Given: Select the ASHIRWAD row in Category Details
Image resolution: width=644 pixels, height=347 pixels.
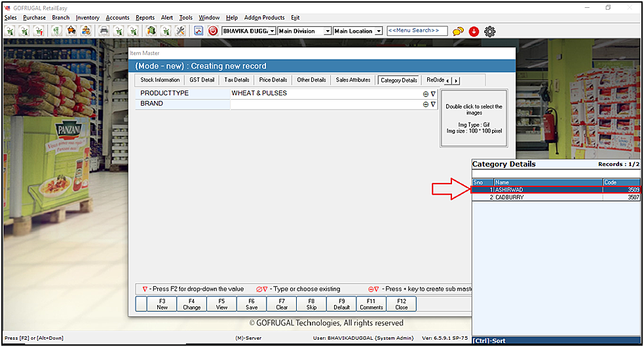Looking at the screenshot, I should pyautogui.click(x=556, y=190).
